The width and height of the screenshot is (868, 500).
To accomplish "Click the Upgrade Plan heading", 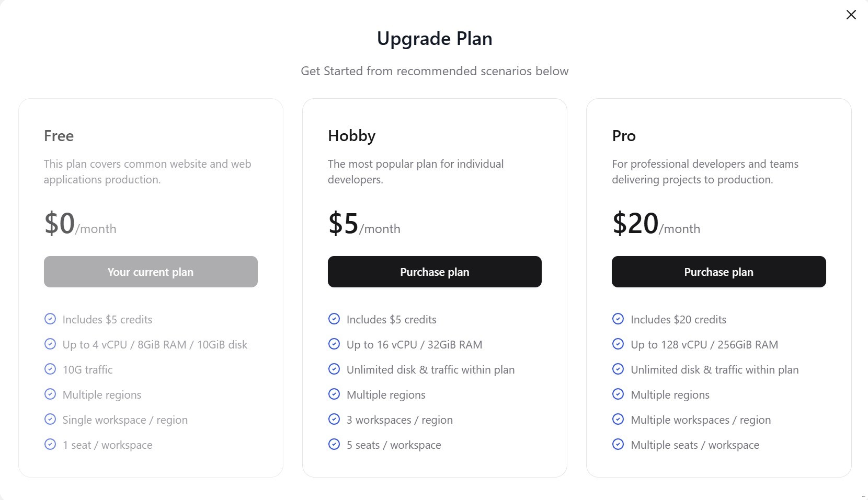I will pyautogui.click(x=435, y=39).
